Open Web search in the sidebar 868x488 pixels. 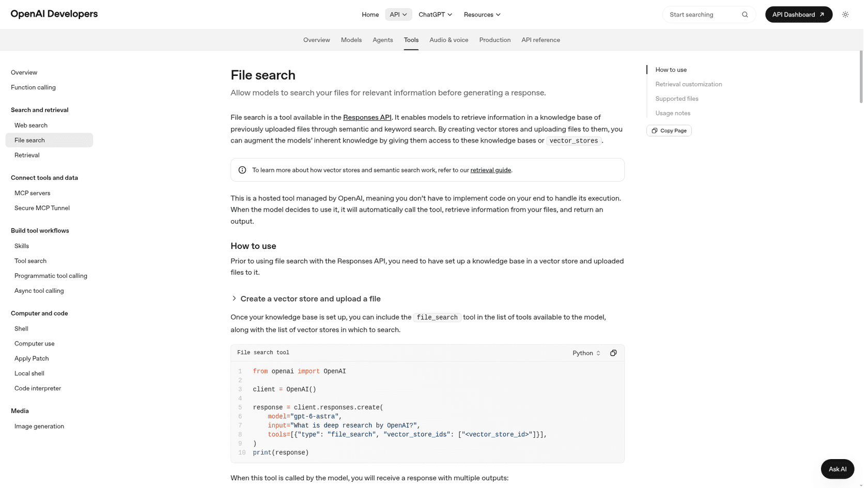(x=31, y=126)
